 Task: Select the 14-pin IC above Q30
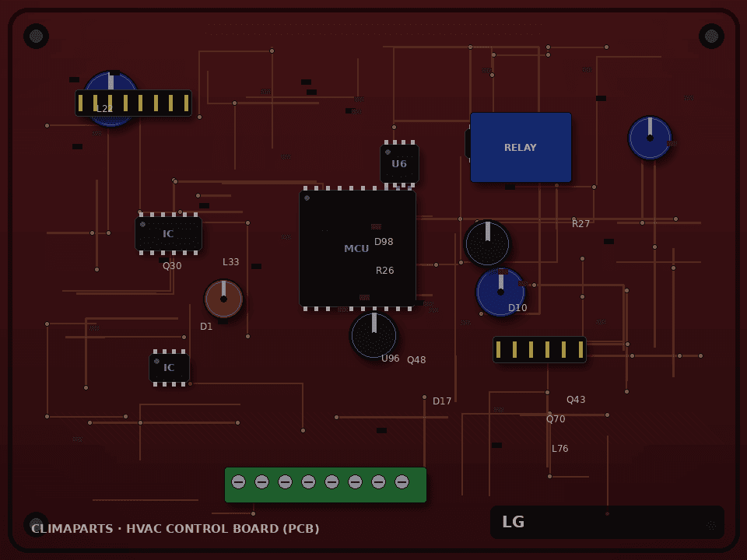pyautogui.click(x=168, y=233)
